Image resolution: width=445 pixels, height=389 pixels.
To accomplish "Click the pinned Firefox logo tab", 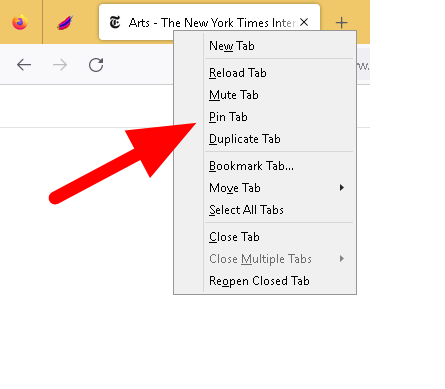I will pyautogui.click(x=20, y=22).
